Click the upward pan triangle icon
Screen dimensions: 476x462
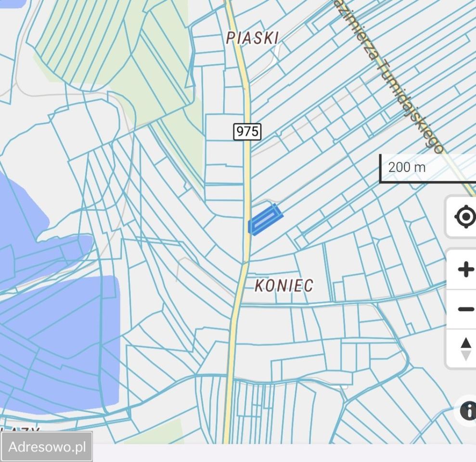[465, 343]
